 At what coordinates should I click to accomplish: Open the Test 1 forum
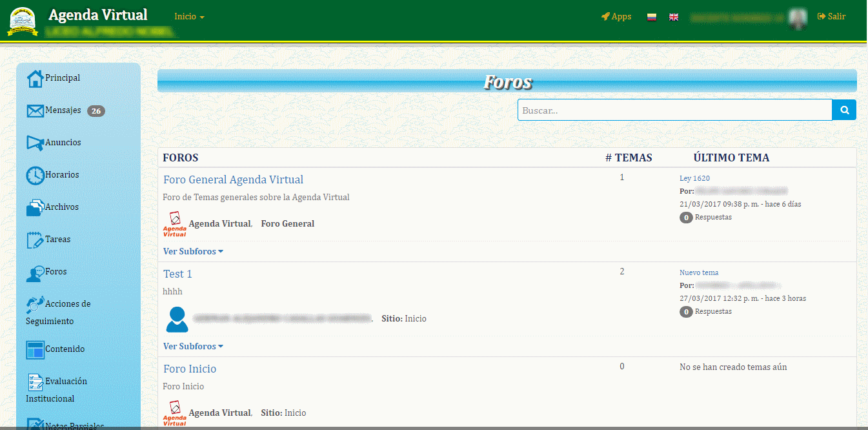(x=177, y=274)
